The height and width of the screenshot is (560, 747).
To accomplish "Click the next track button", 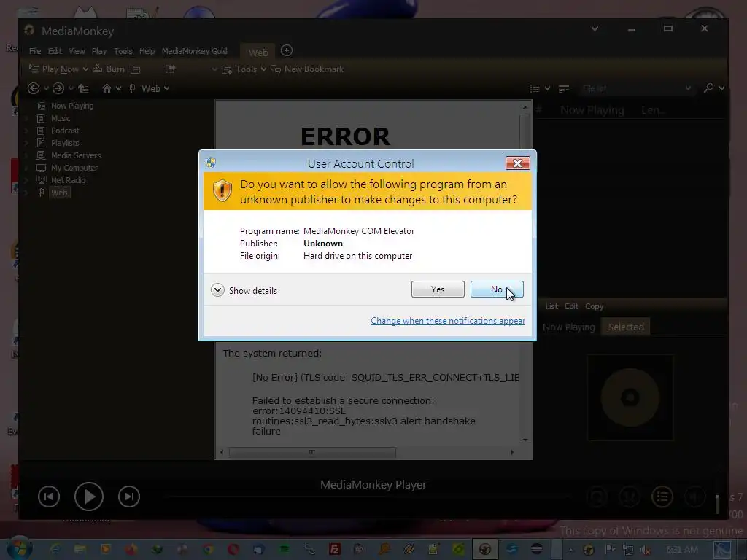I will click(129, 497).
